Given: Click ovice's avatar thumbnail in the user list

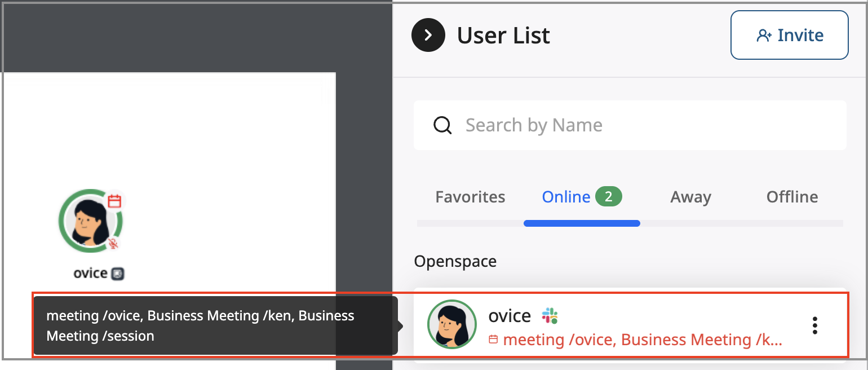Looking at the screenshot, I should [x=451, y=325].
